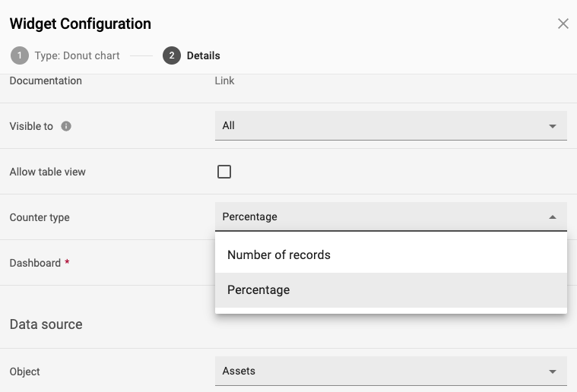Select the Details step label
Viewport: 577px width, 392px height.
tap(204, 55)
